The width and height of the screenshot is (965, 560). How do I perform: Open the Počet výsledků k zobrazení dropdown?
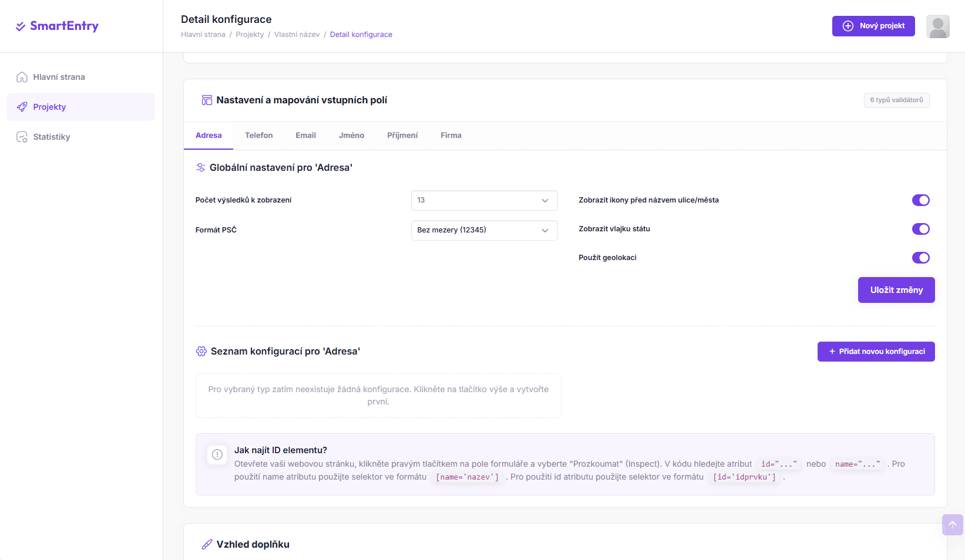coord(484,200)
